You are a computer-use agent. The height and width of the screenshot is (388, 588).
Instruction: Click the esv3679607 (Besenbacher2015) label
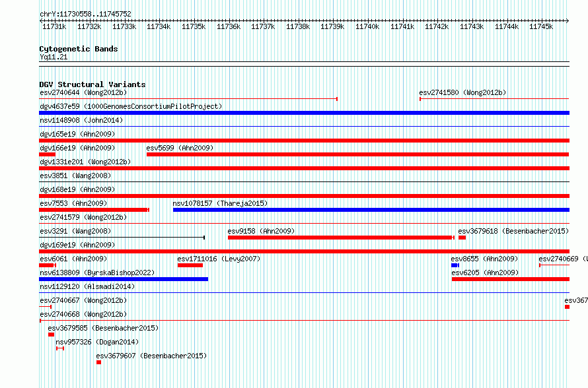pos(151,356)
